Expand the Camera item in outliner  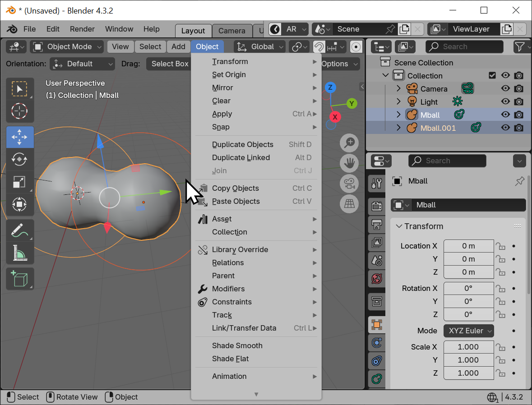coord(398,88)
